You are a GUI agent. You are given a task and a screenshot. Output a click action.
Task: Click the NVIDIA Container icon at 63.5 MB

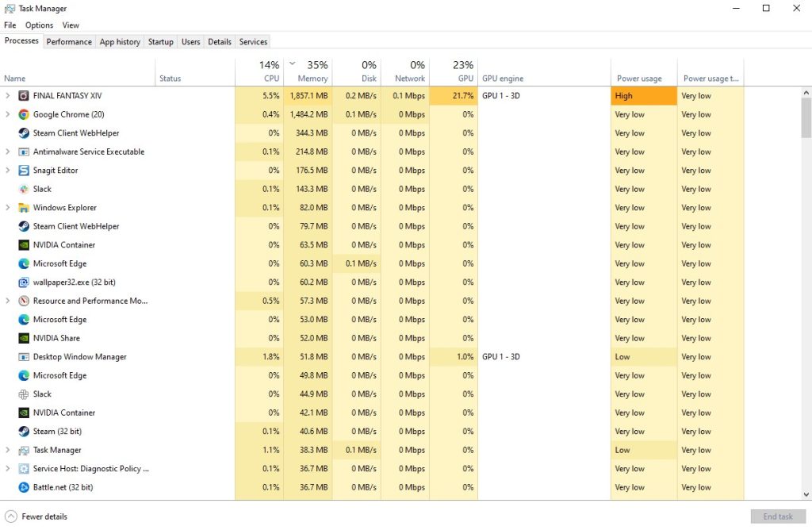(24, 245)
